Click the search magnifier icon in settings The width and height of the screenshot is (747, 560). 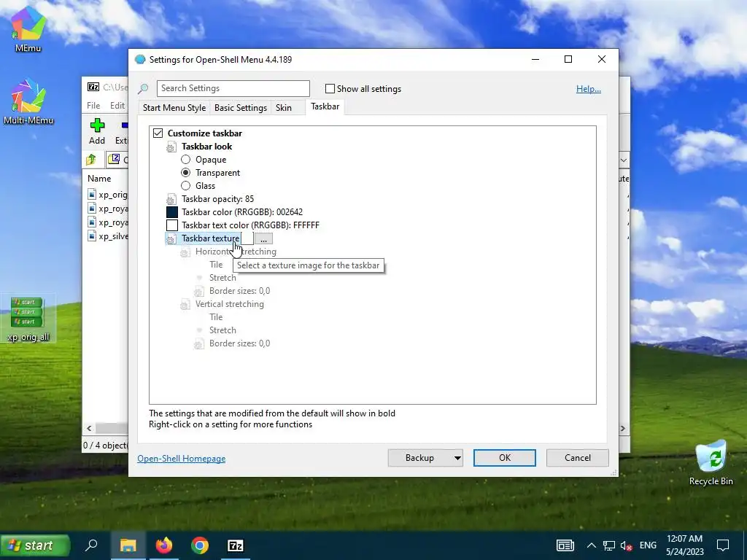143,88
